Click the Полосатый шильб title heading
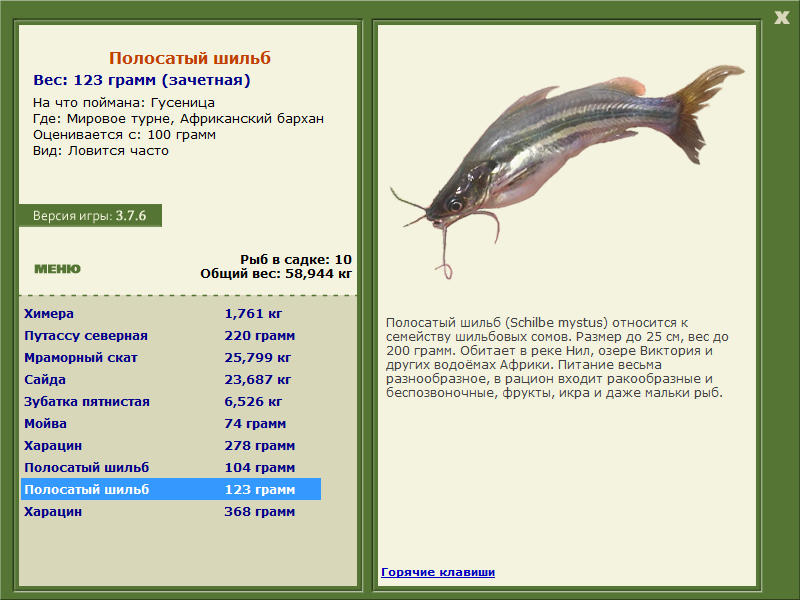This screenshot has height=600, width=800. pyautogui.click(x=190, y=58)
